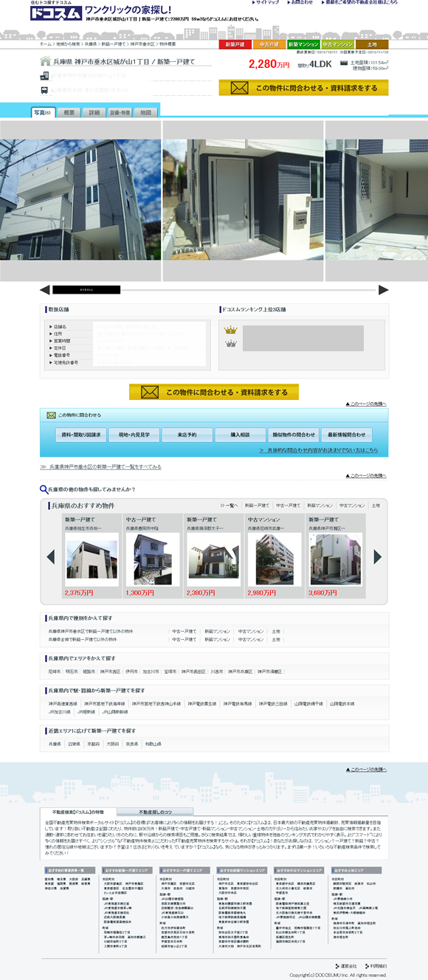Click the 資料・間取り図請求 button
Viewport: 428px width, 980px height.
coord(81,435)
